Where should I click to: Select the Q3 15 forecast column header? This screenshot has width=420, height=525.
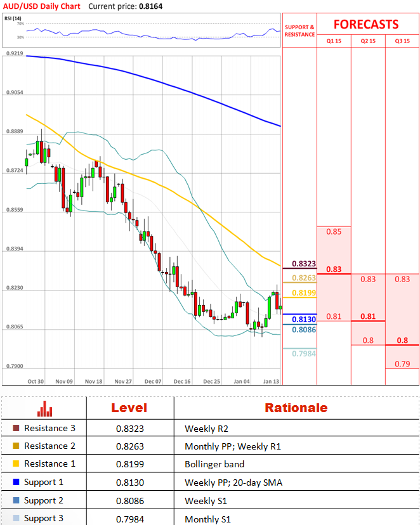tap(402, 41)
